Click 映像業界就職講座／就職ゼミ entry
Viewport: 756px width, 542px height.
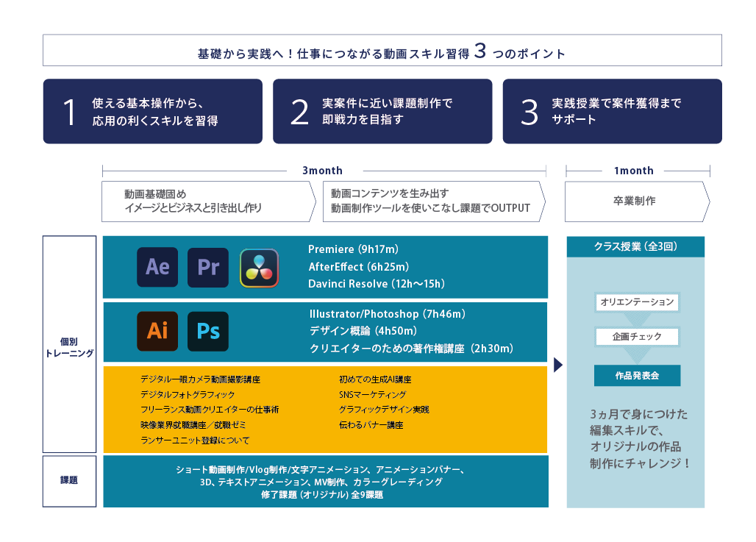click(x=193, y=425)
